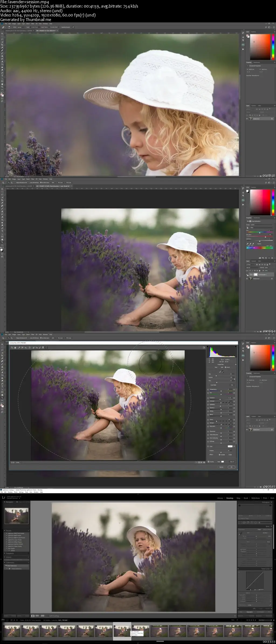Choose the Type tool in the 00:08:32 frame

coord(2,76)
